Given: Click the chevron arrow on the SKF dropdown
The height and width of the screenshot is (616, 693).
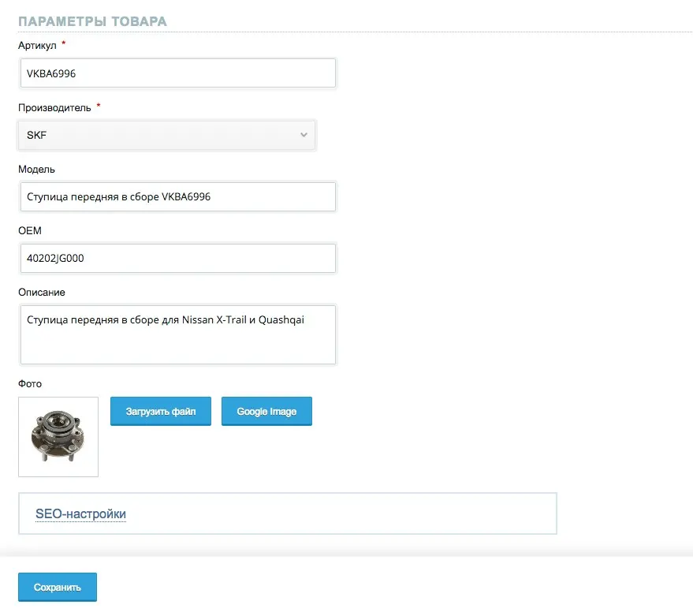Looking at the screenshot, I should [x=304, y=135].
